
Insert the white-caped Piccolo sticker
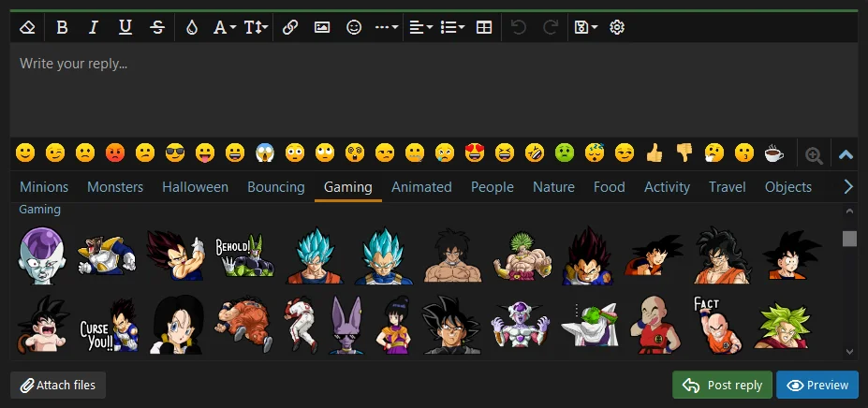click(x=589, y=325)
